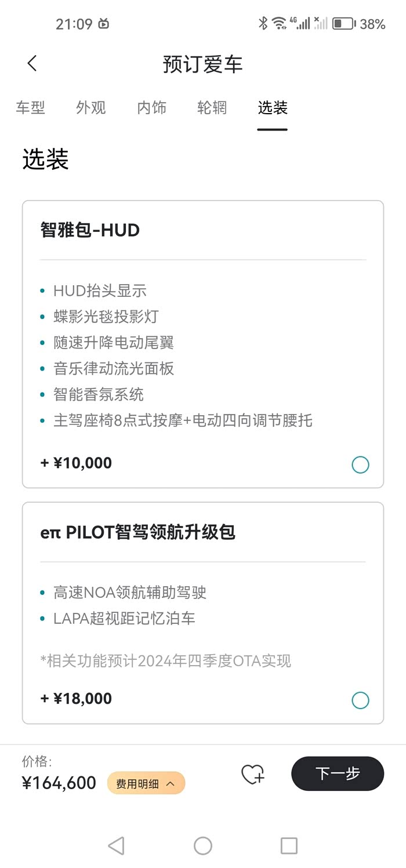Image resolution: width=406 pixels, height=868 pixels.
Task: Select the 选装 tab
Action: pos(273,108)
